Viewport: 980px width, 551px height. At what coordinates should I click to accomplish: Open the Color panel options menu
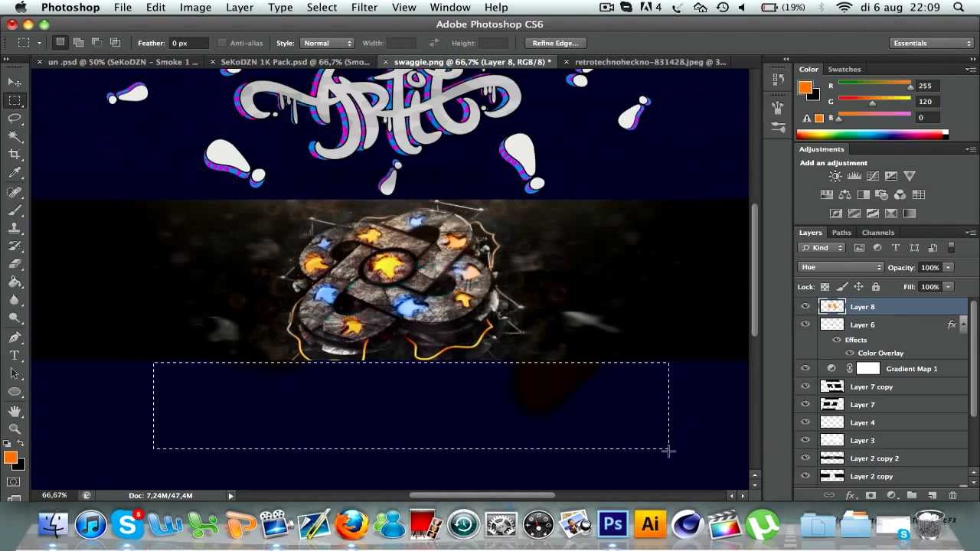click(x=972, y=69)
